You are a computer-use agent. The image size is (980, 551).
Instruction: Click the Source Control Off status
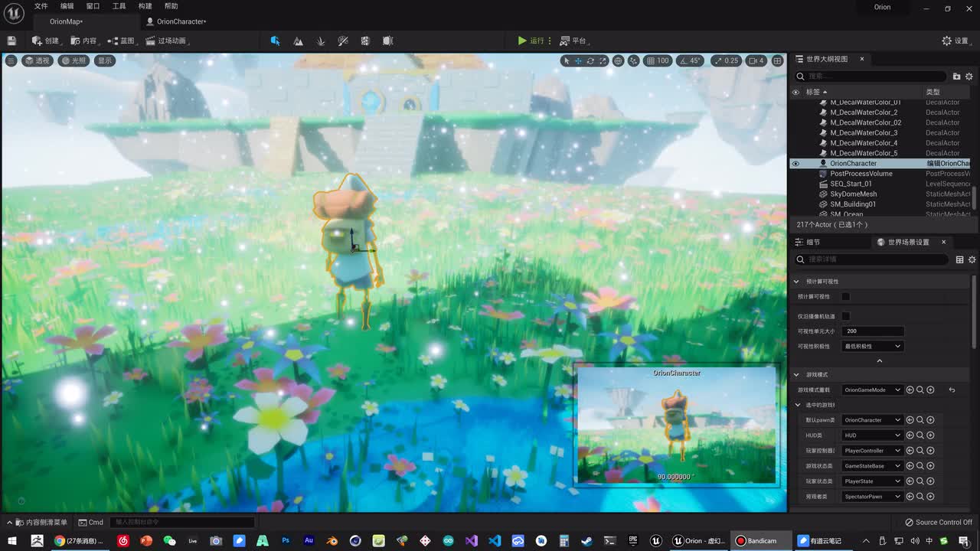[939, 522]
